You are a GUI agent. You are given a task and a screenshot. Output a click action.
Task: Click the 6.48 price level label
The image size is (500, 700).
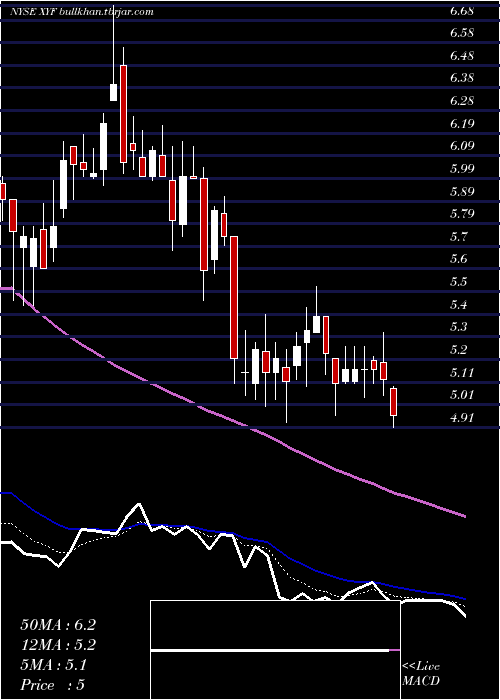pyautogui.click(x=462, y=56)
